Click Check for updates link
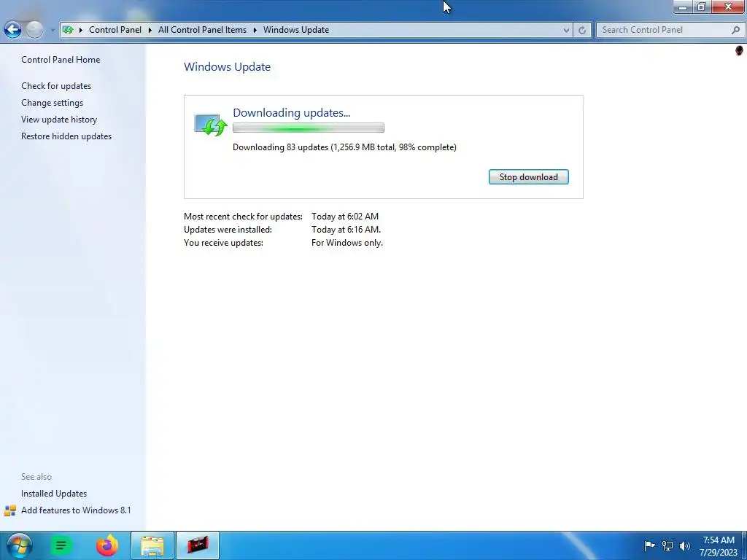The width and height of the screenshot is (747, 560). point(56,86)
